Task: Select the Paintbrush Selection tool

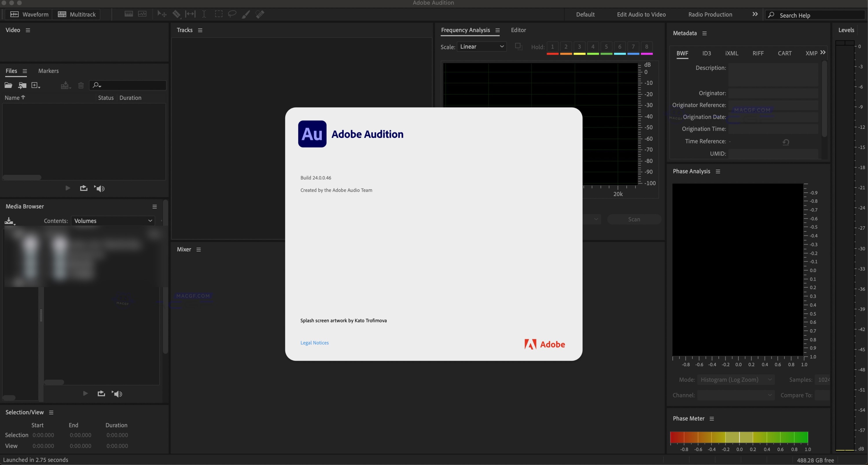Action: tap(246, 14)
